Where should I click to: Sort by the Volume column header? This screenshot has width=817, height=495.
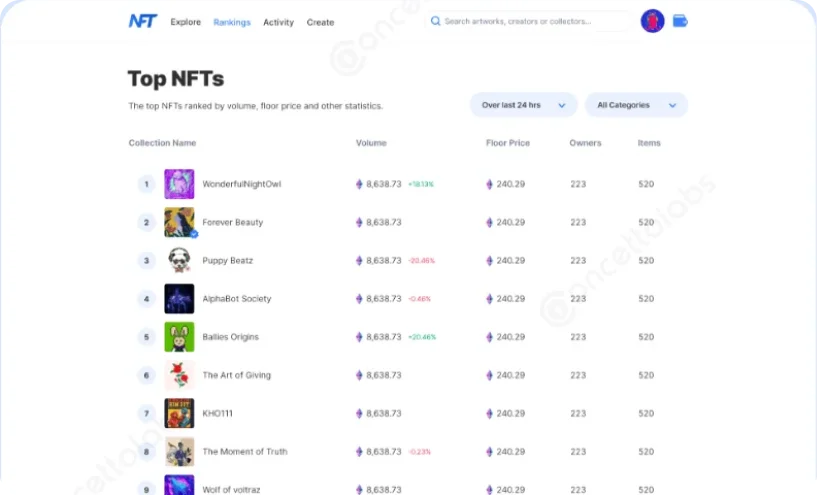pos(371,143)
